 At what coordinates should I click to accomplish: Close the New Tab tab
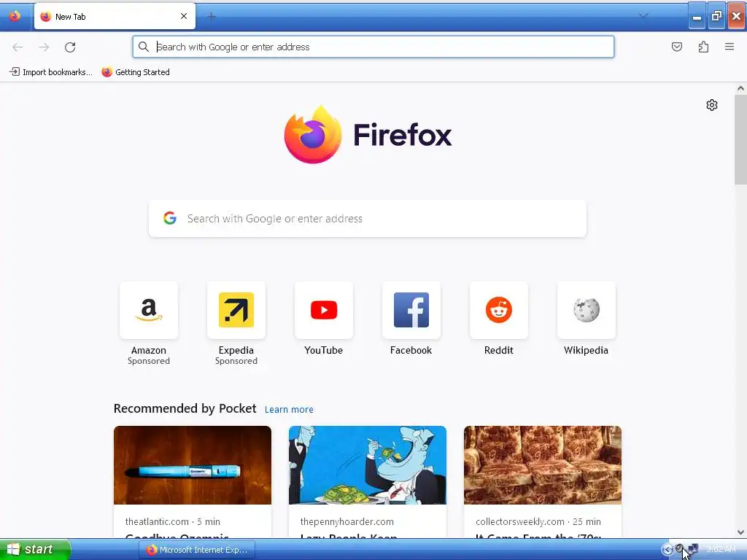click(184, 16)
